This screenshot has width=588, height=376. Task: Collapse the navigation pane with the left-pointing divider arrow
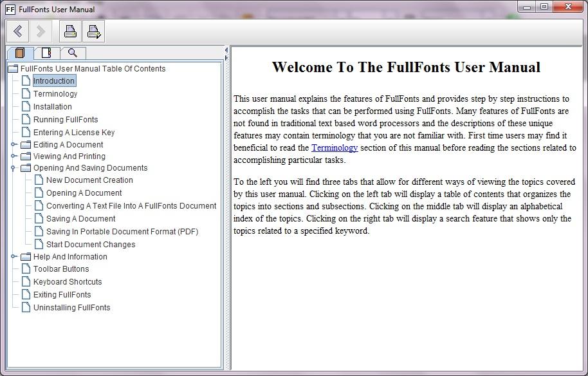(x=226, y=50)
